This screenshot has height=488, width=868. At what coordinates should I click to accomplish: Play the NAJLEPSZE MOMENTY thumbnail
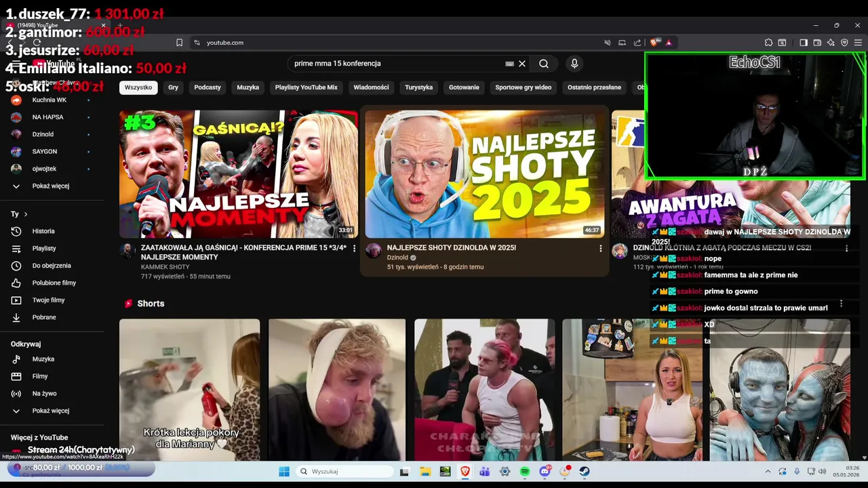coord(239,174)
